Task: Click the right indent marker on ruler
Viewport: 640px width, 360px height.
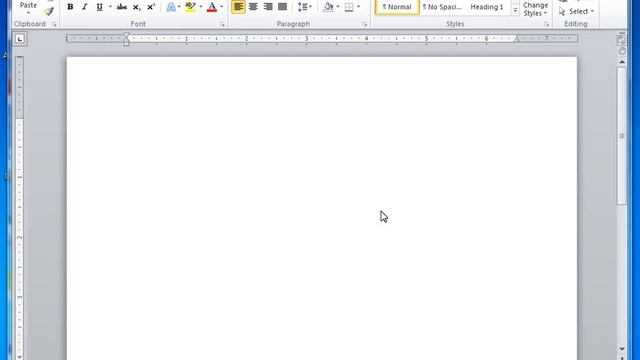Action: tap(516, 40)
